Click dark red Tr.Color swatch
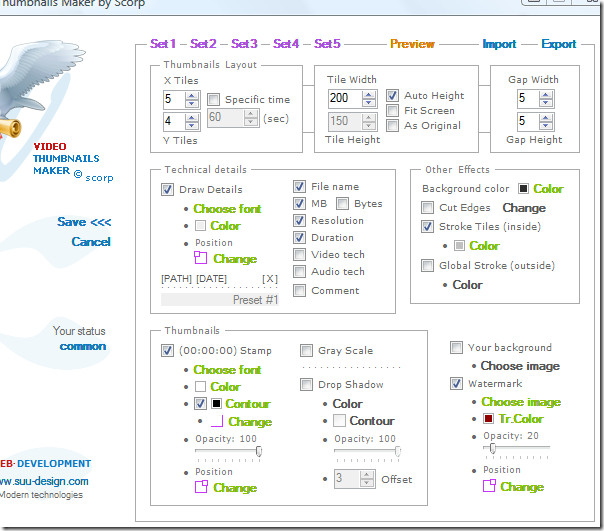This screenshot has height=531, width=604. click(488, 418)
